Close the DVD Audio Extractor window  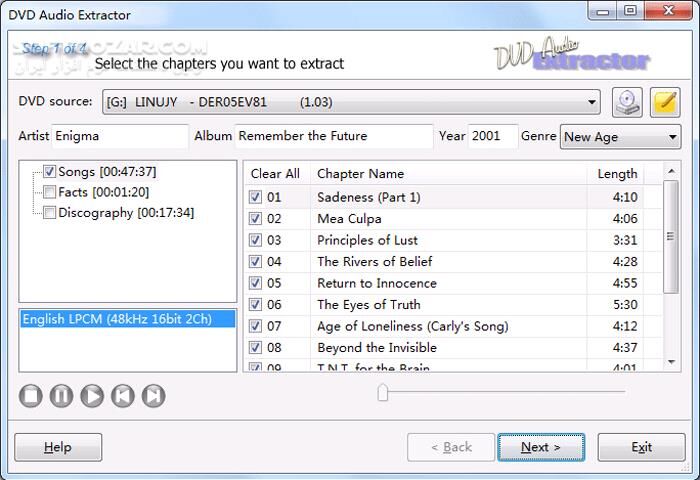tap(668, 11)
